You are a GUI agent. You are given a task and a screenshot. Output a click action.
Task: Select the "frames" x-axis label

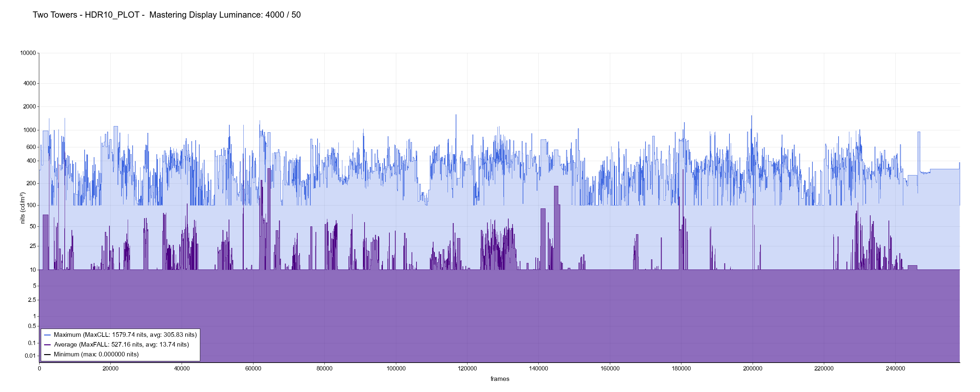[x=499, y=379]
